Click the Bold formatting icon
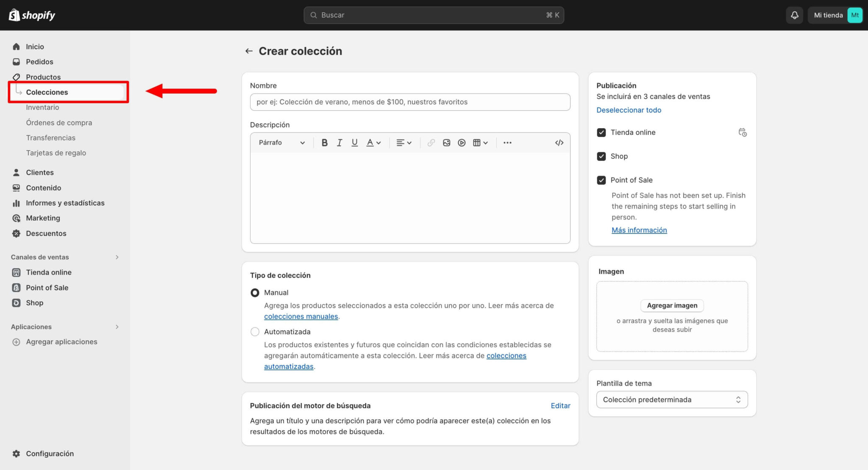Screen dimensions: 868x470 (x=324, y=143)
